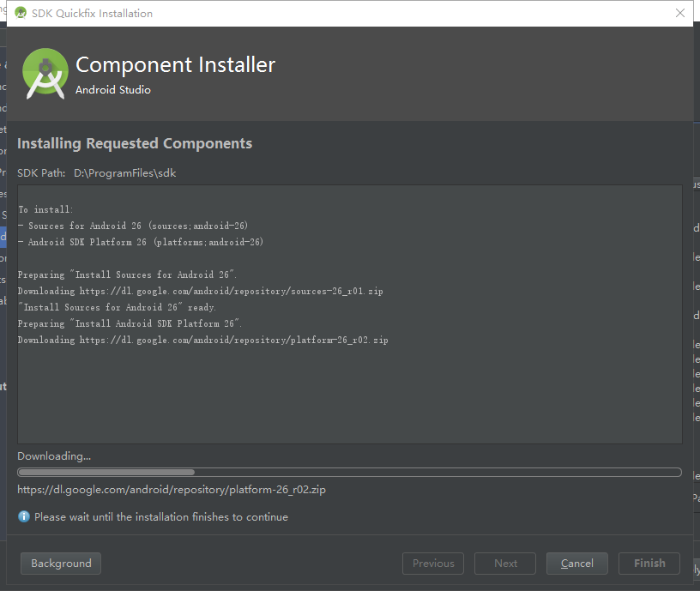Click 'Android Studio' subtitle in header
The height and width of the screenshot is (591, 700).
click(113, 90)
